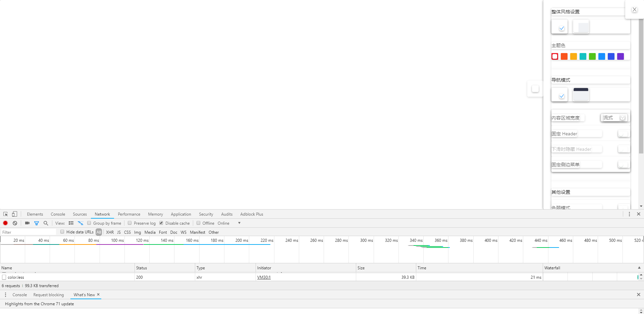This screenshot has height=314, width=644.
Task: Filter requests by XHR type
Action: 110,232
